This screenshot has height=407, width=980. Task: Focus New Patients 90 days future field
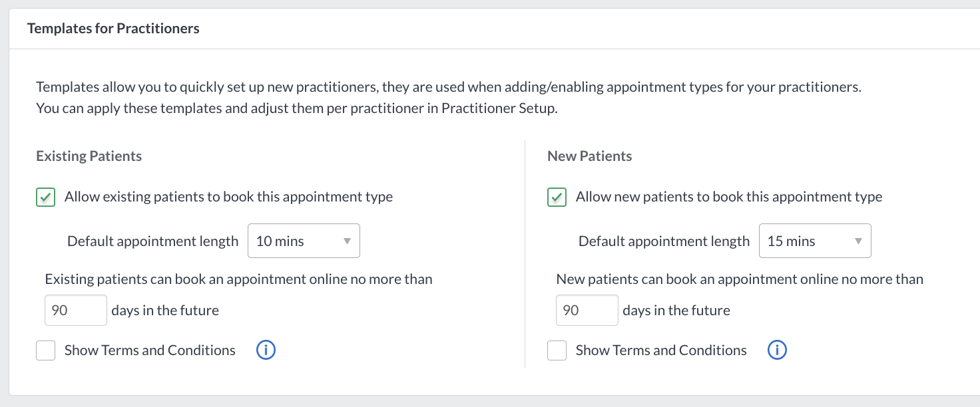pyautogui.click(x=587, y=310)
